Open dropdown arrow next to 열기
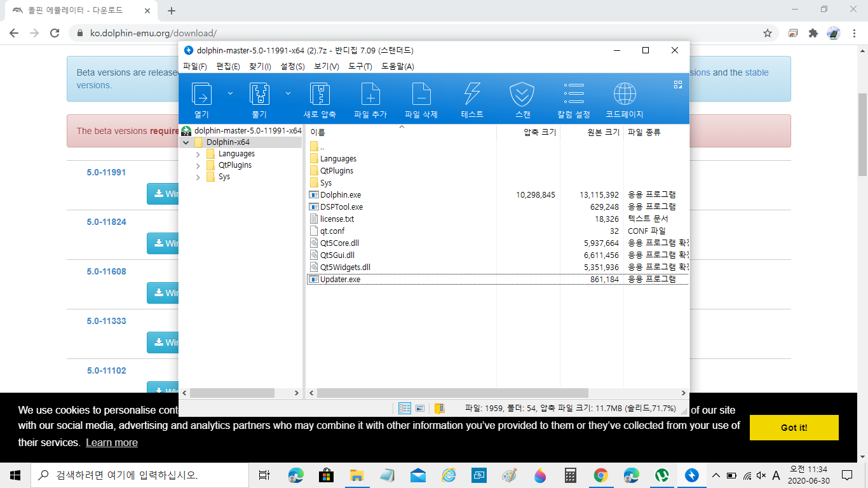868x488 pixels. click(x=230, y=93)
